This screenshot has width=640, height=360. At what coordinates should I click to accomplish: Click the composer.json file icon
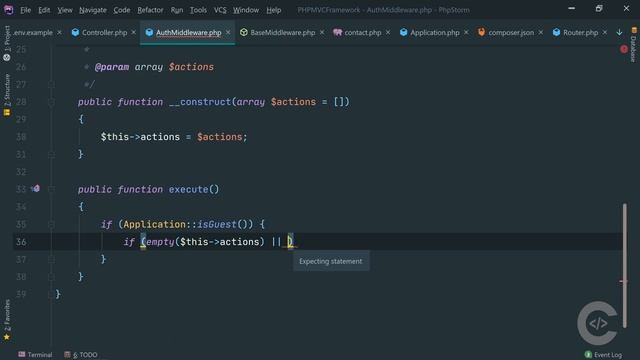click(482, 32)
